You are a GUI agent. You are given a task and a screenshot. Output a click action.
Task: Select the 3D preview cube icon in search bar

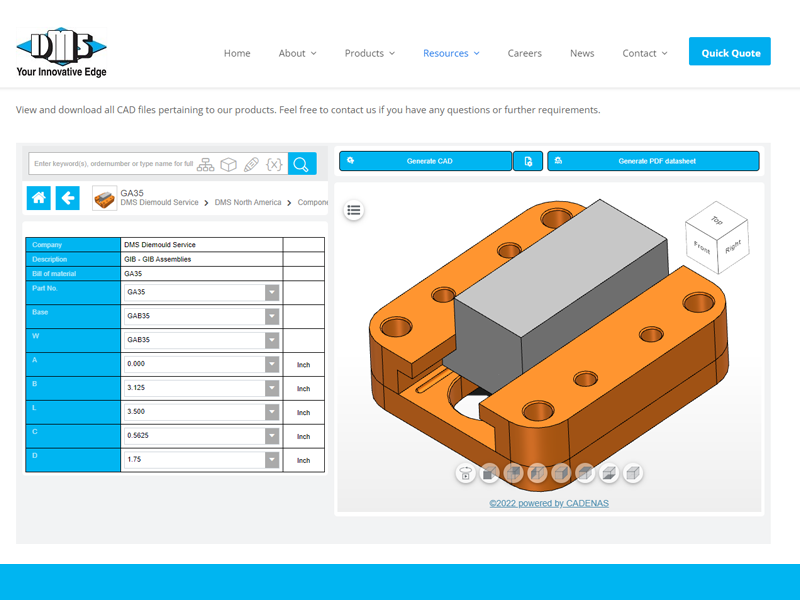[229, 164]
